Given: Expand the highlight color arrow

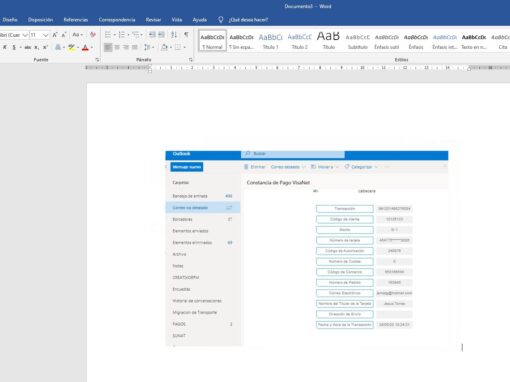Looking at the screenshot, I should click(x=78, y=47).
